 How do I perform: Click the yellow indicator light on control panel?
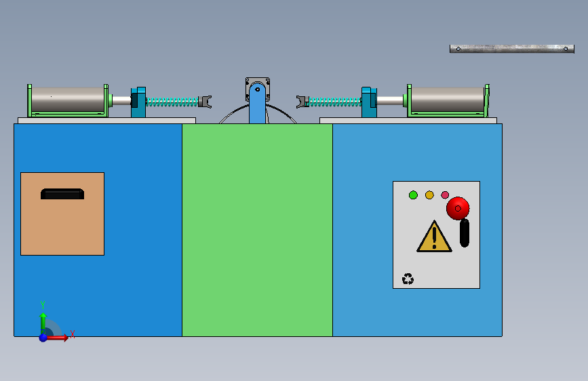[429, 195]
